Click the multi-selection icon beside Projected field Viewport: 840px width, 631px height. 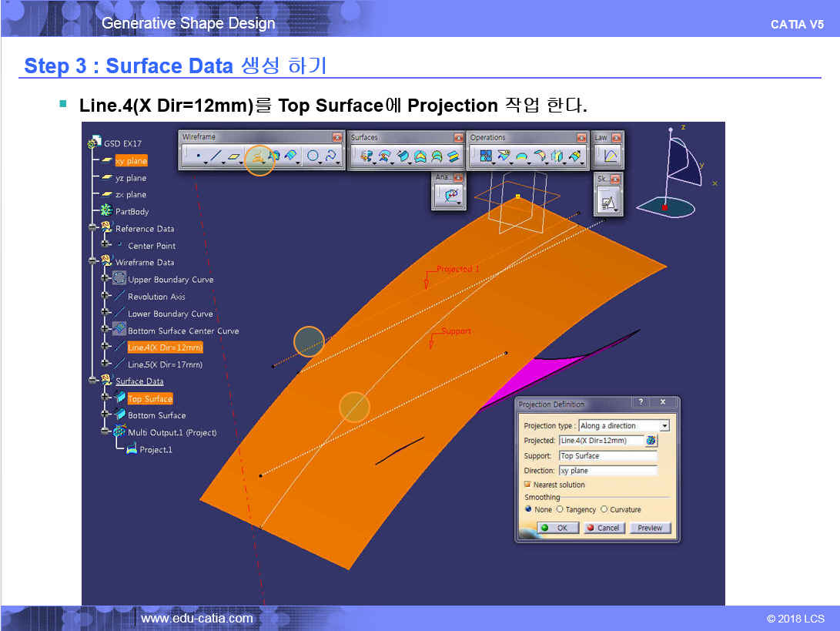pos(651,441)
